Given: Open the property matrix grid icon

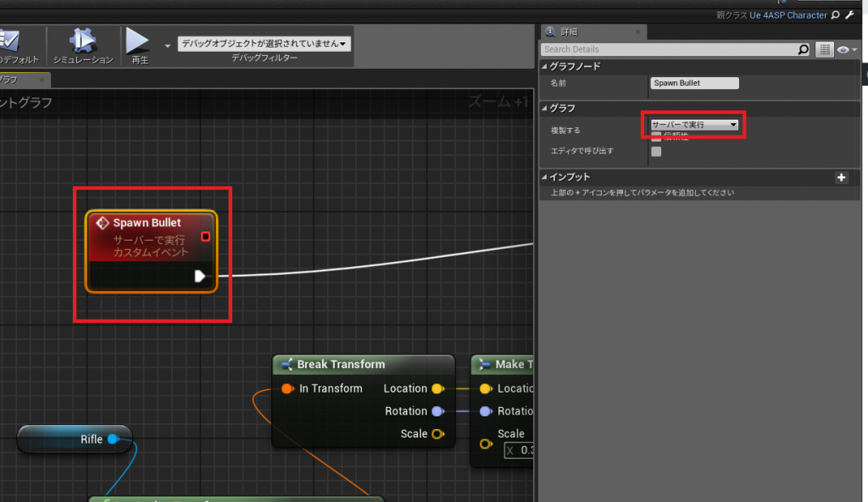Looking at the screenshot, I should (x=825, y=49).
